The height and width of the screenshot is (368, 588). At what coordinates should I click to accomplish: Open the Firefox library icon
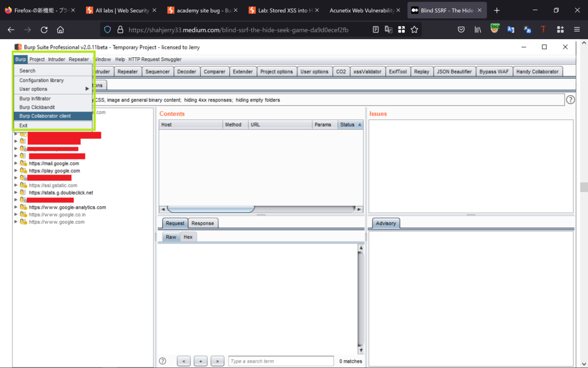coord(478,30)
